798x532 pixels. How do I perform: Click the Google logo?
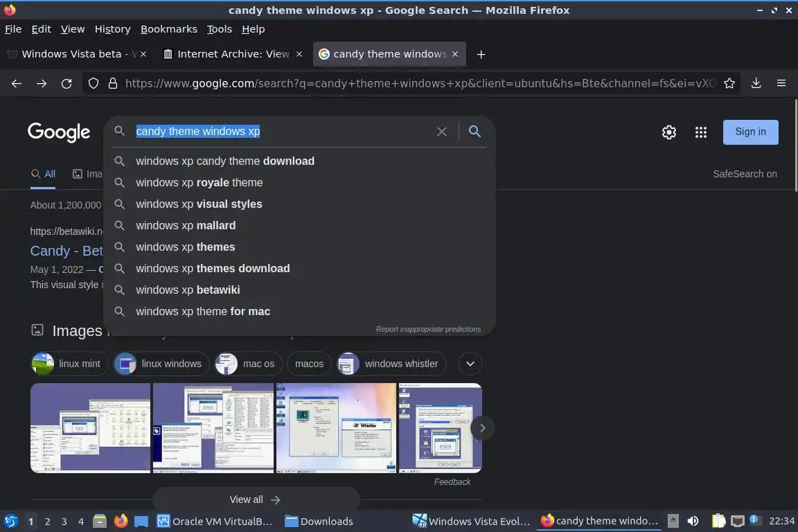(59, 132)
